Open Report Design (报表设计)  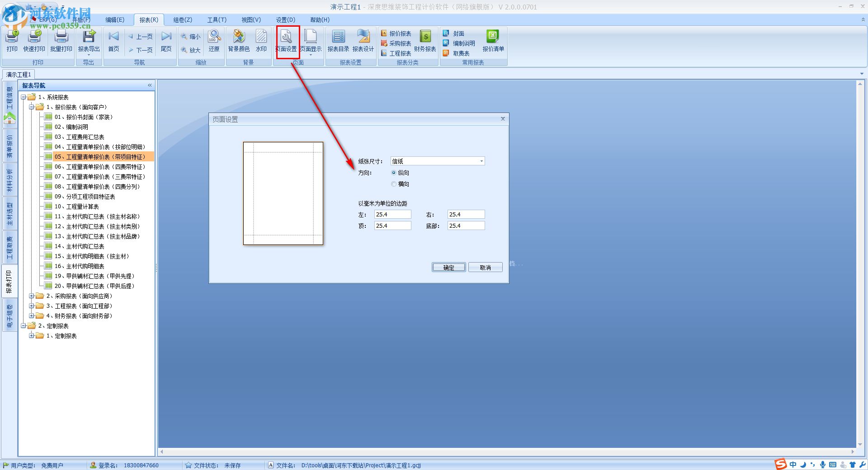(x=363, y=41)
